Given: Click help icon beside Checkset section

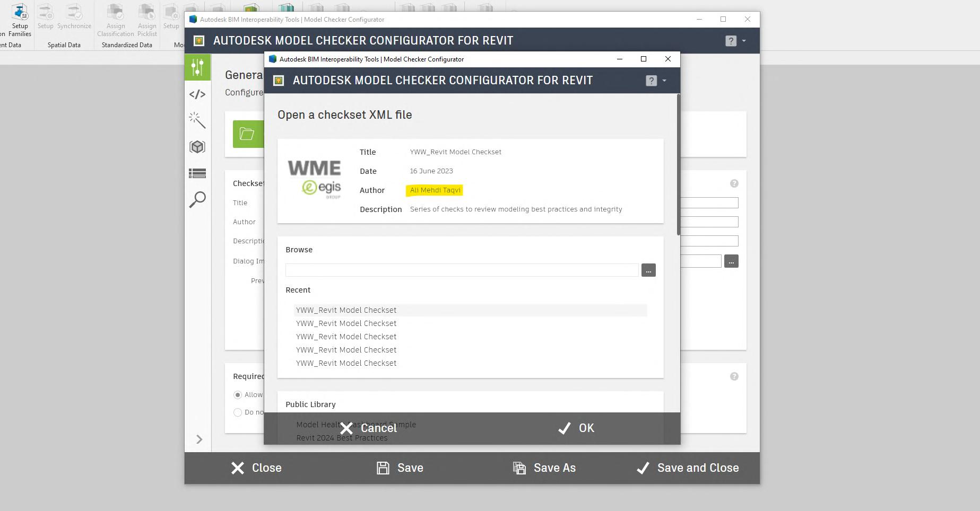Looking at the screenshot, I should [734, 183].
